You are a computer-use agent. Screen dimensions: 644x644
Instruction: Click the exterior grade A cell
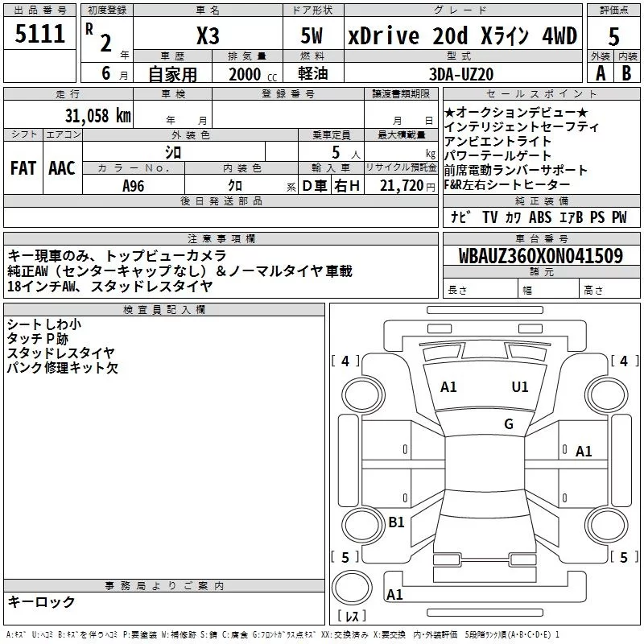point(601,73)
